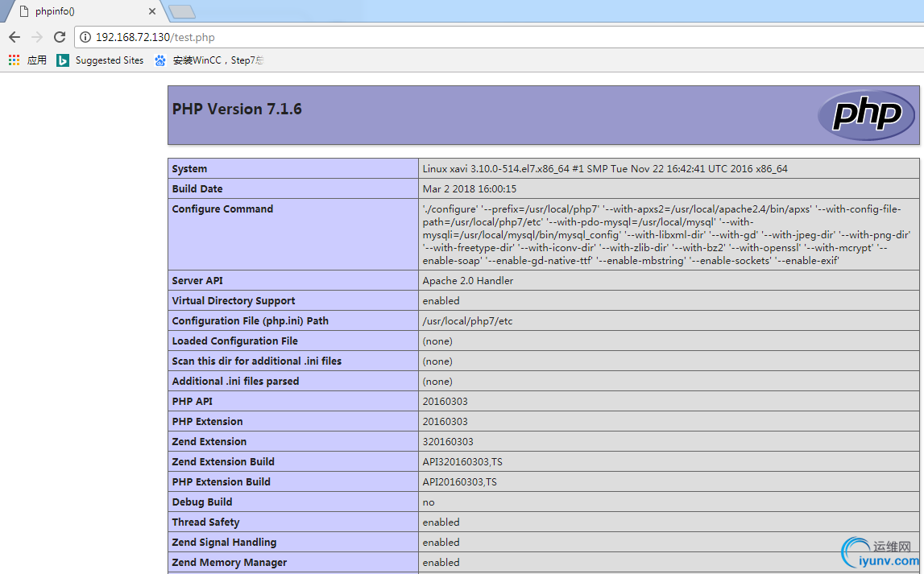
Task: Click the Baidu paw bookmark icon
Action: (x=160, y=60)
